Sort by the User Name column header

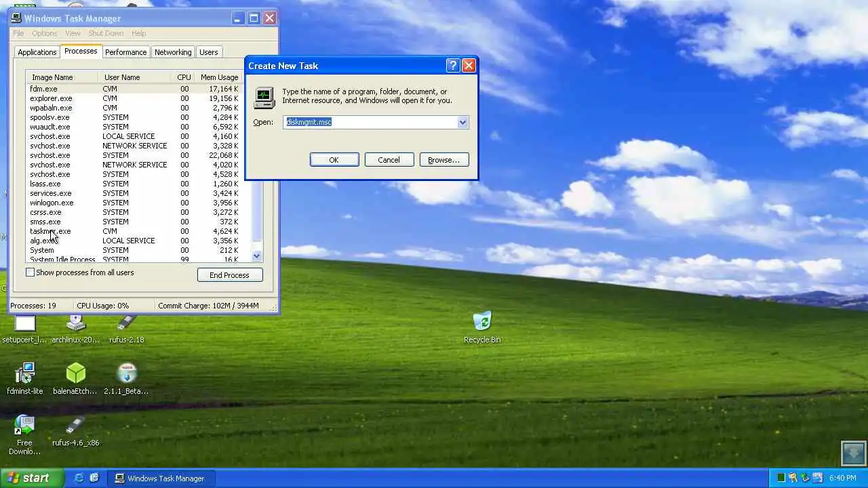coord(134,77)
